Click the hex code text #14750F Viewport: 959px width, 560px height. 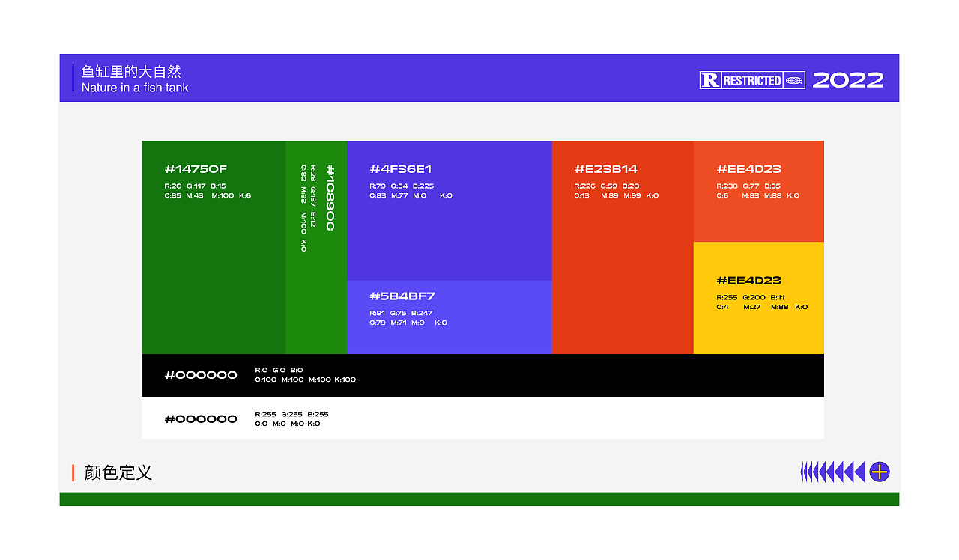[196, 169]
